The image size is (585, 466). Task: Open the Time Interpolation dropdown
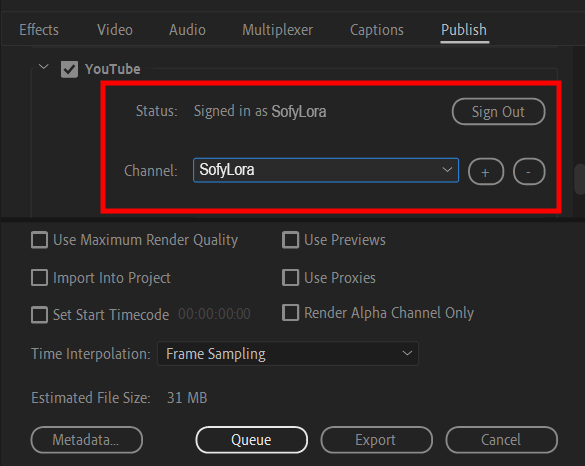[x=288, y=354]
